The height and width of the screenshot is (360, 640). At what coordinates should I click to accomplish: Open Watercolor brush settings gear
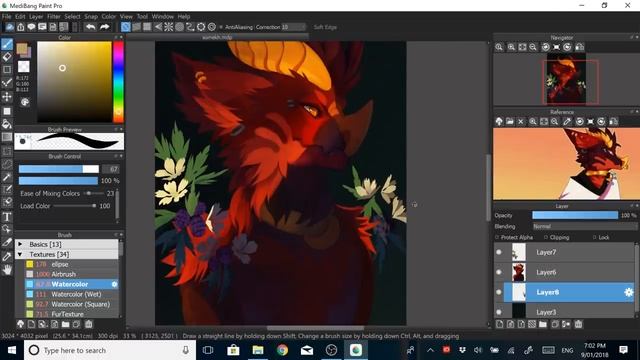click(x=114, y=284)
